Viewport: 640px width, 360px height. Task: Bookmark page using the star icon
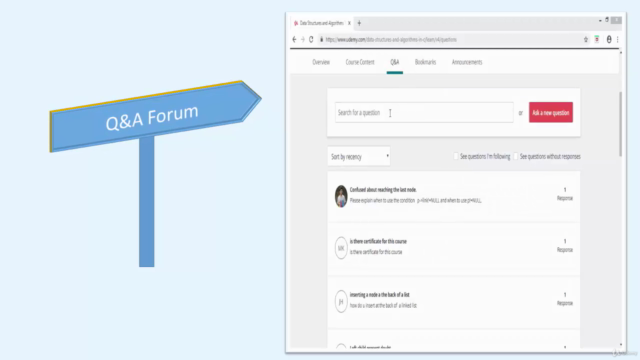point(586,40)
